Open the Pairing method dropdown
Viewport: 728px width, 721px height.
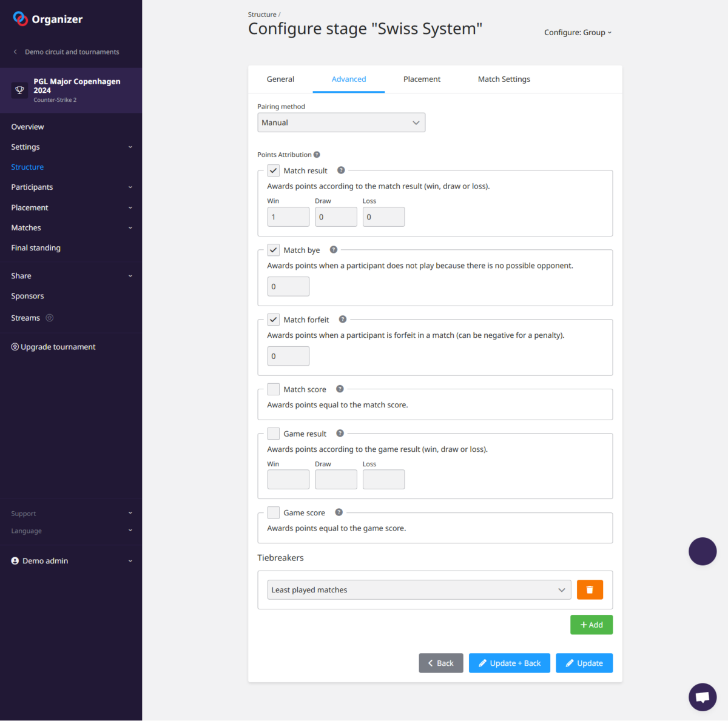pyautogui.click(x=341, y=122)
